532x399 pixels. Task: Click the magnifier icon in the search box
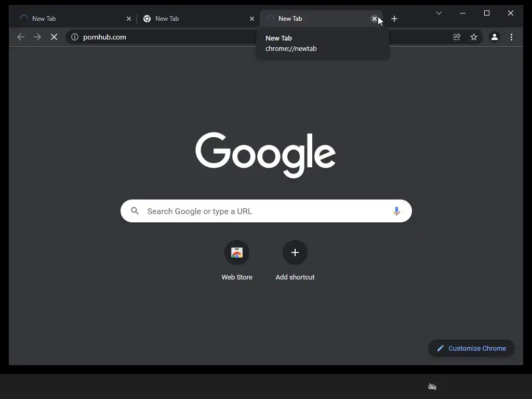click(x=135, y=211)
